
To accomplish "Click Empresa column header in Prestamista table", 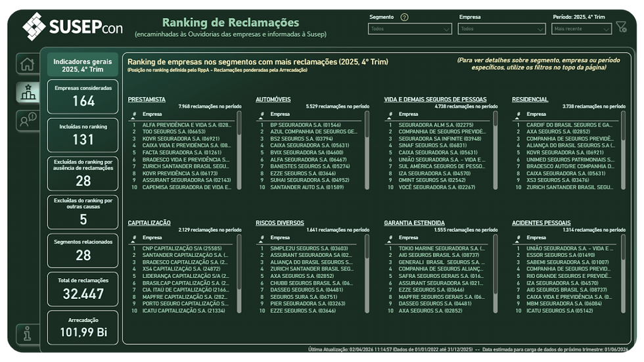I will (x=152, y=114).
